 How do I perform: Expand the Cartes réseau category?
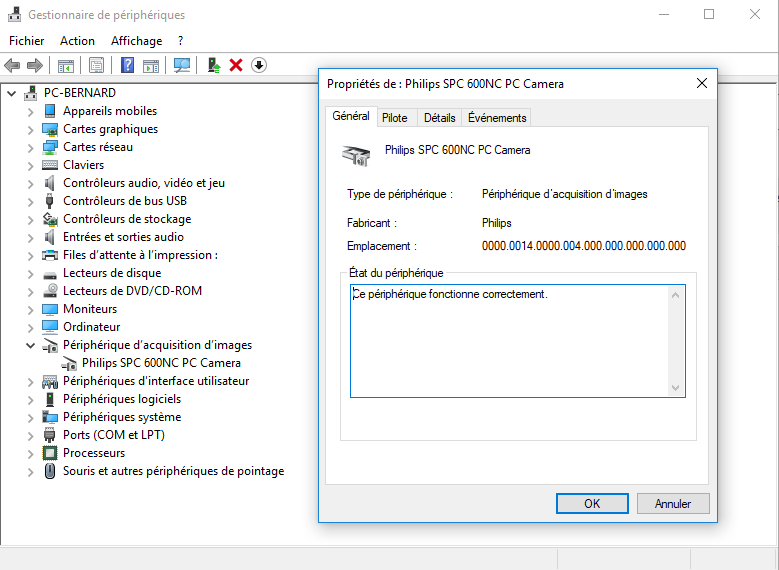coord(30,148)
